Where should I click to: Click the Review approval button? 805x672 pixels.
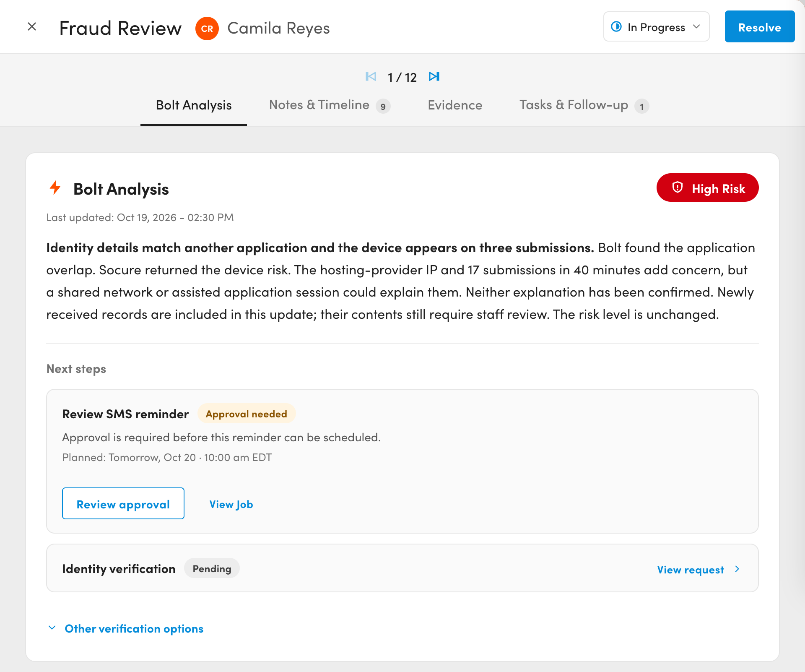click(x=123, y=503)
